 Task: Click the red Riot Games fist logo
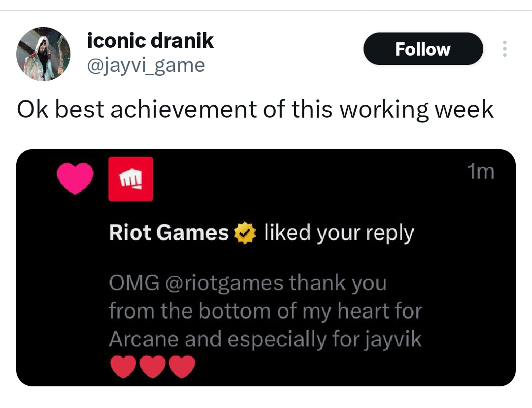pyautogui.click(x=131, y=179)
